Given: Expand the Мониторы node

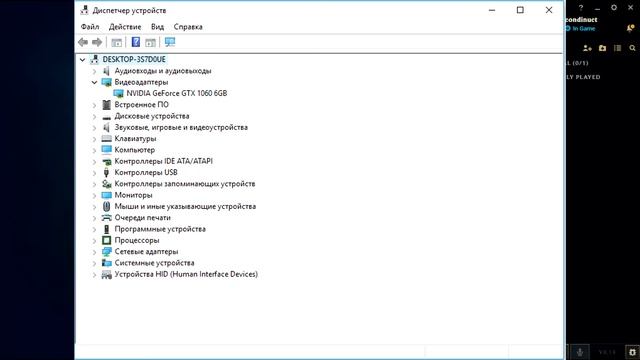Looking at the screenshot, I should click(x=94, y=196).
